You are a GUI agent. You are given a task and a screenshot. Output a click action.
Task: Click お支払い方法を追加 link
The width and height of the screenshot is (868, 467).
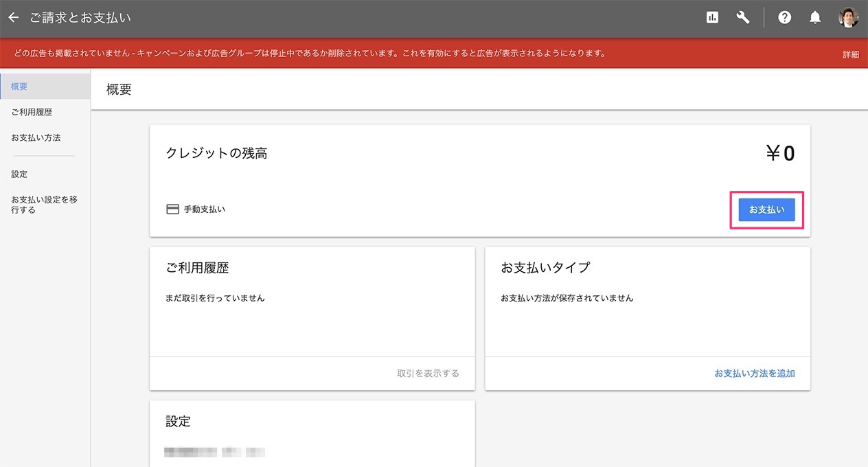(x=755, y=374)
